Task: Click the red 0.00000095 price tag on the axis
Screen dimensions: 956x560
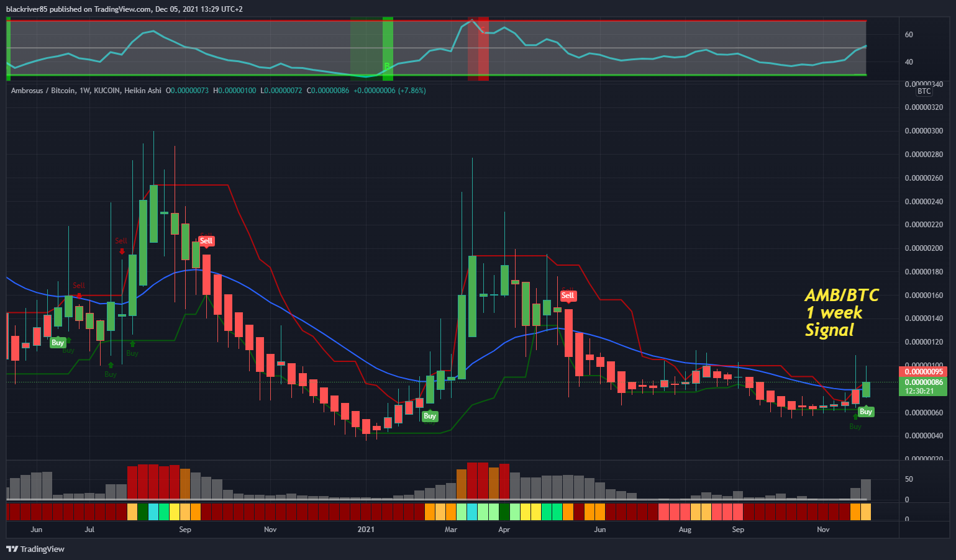Action: click(x=923, y=372)
